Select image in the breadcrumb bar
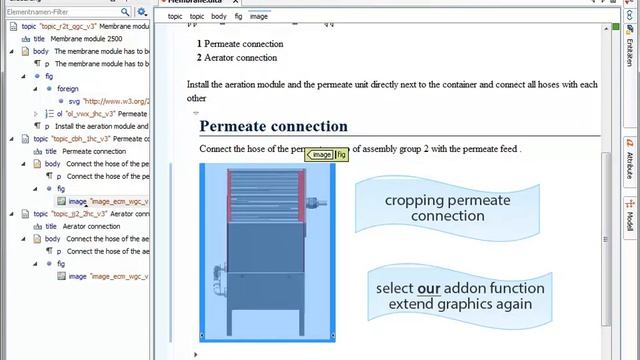Screen dimensions: 640x360 tap(259, 16)
